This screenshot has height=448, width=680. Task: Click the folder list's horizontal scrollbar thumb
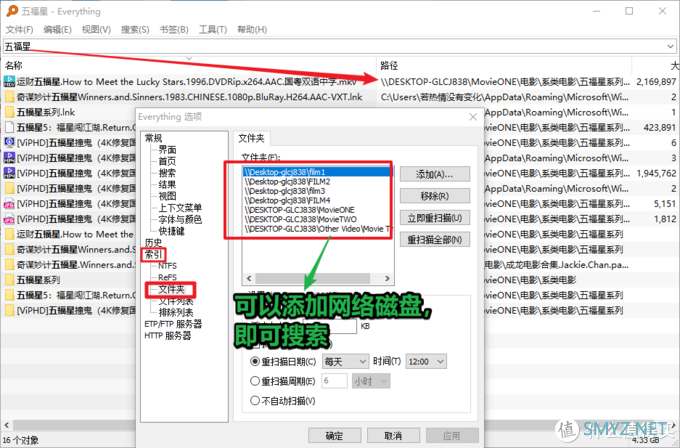313,278
